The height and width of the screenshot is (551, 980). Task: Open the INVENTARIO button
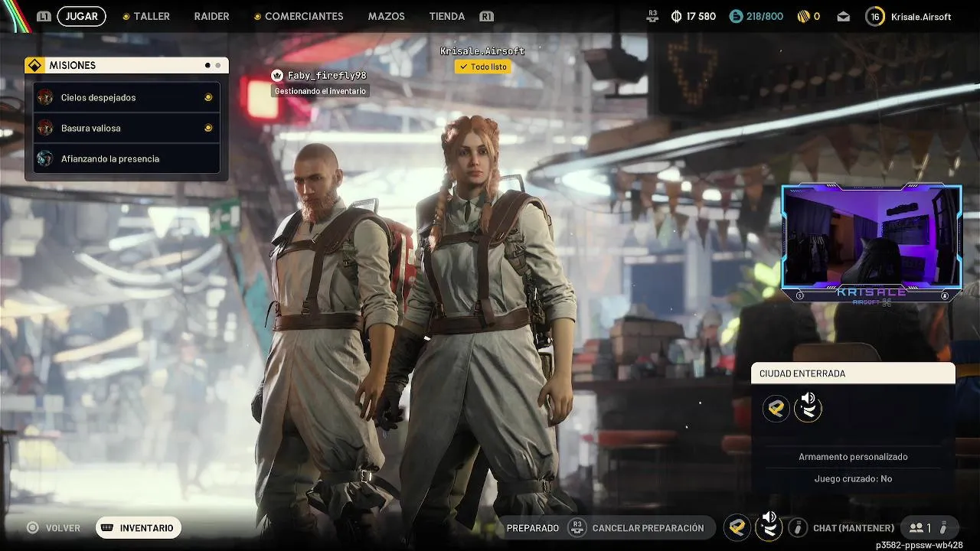pos(139,528)
